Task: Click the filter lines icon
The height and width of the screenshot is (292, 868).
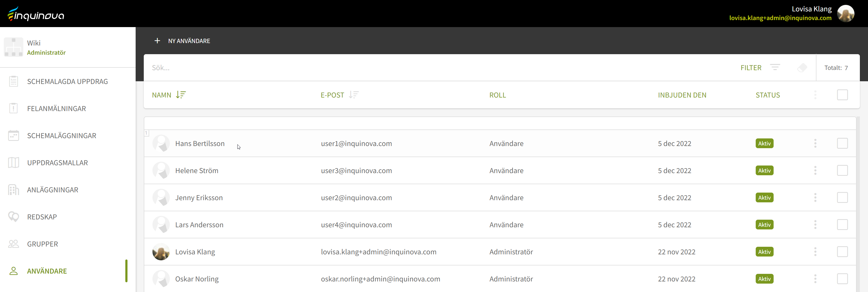Action: (775, 67)
